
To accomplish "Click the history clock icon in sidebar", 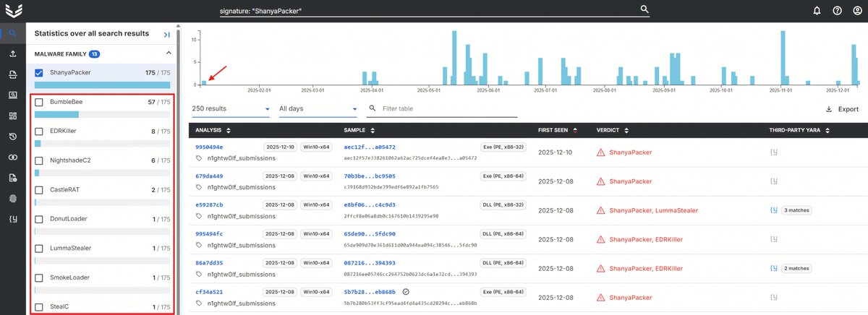I will 12,136.
